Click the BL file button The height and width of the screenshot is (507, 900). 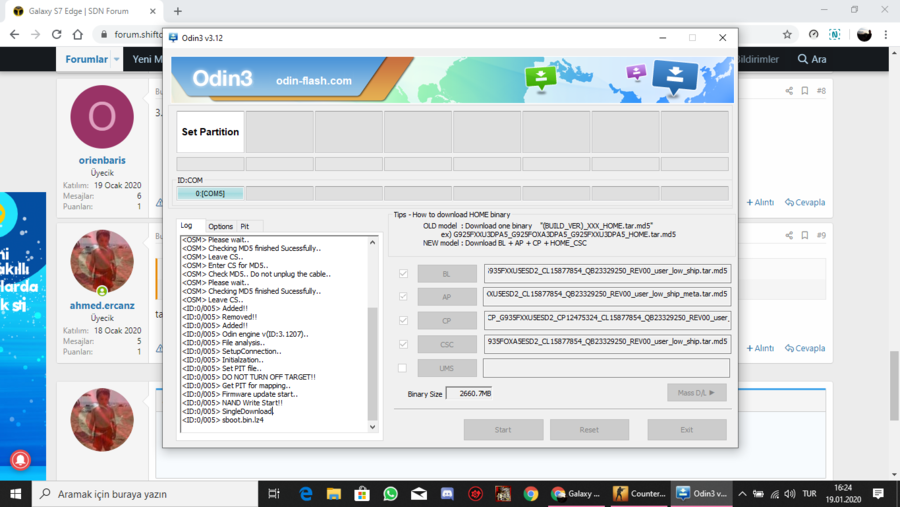point(447,274)
